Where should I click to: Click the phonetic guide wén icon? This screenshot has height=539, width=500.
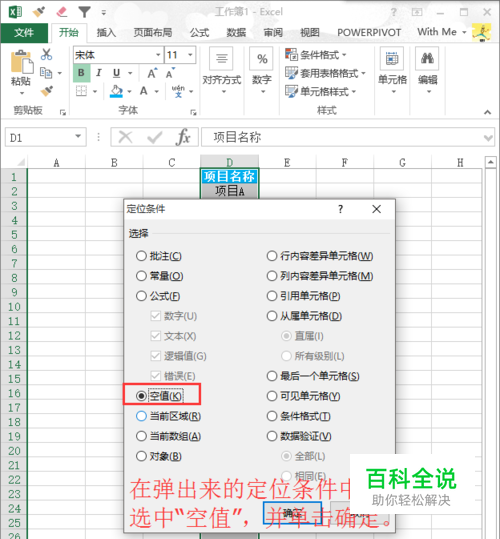pos(178,91)
